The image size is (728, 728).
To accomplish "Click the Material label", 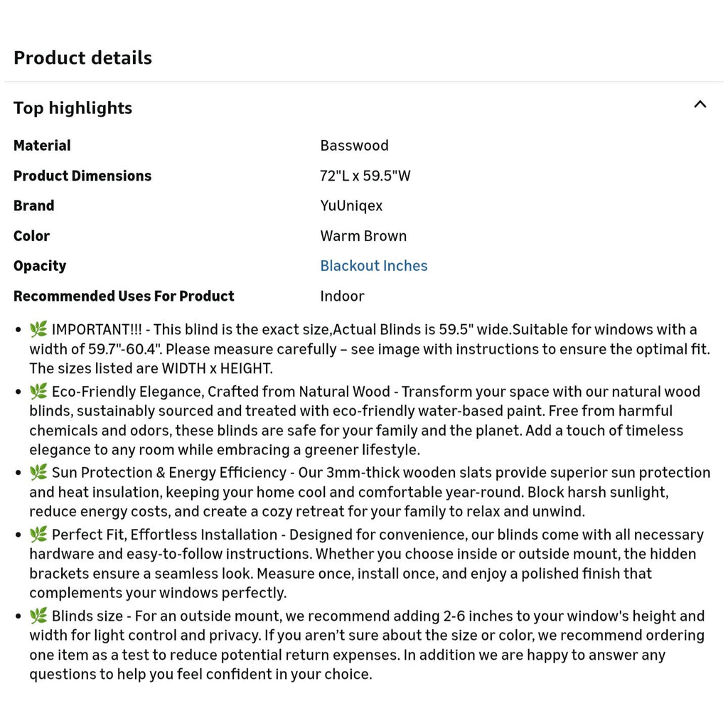I will coord(42,145).
